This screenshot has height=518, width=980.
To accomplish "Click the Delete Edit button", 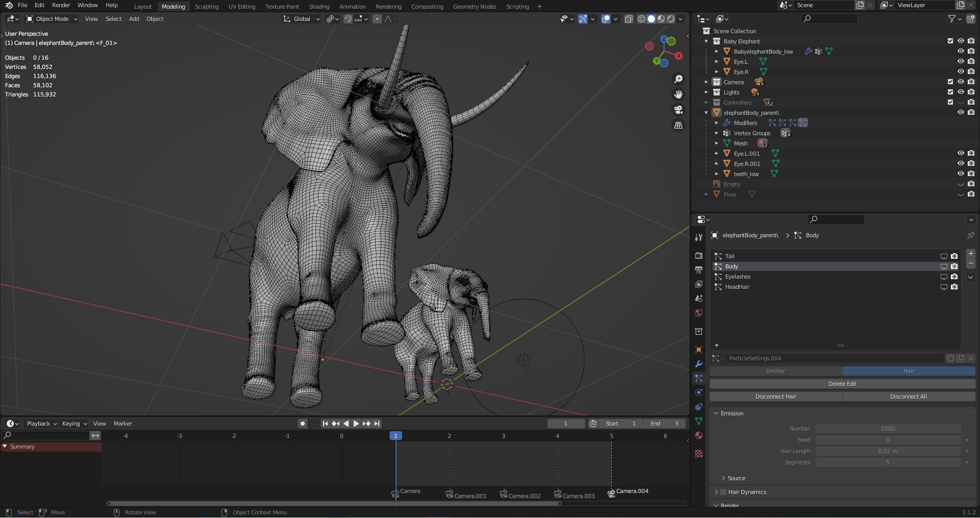I will [842, 384].
